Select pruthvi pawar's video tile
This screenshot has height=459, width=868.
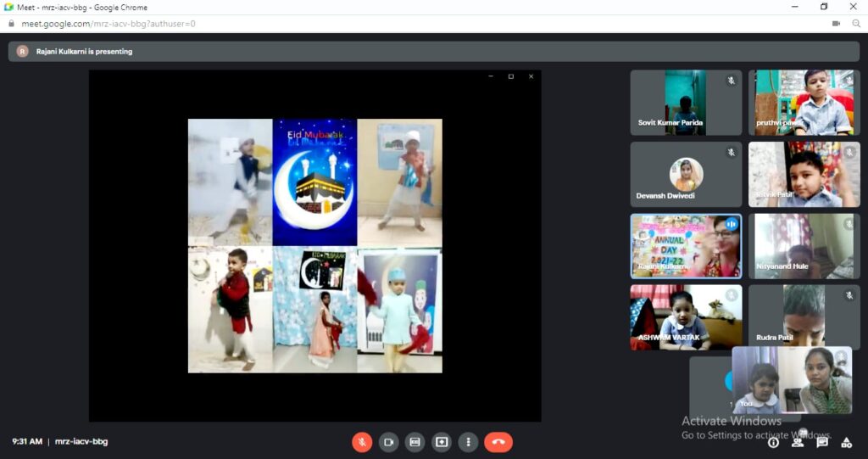point(804,103)
